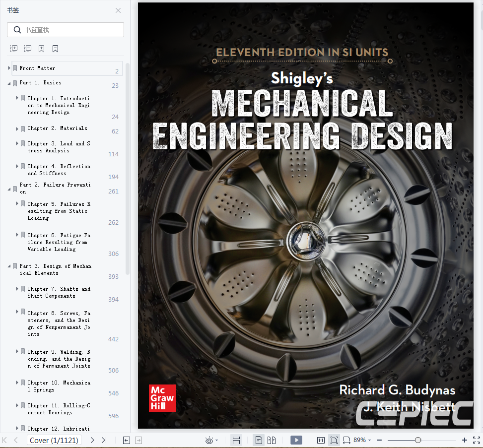The width and height of the screenshot is (483, 448).
Task: Click page number 23 in bookmark list
Action: [115, 86]
